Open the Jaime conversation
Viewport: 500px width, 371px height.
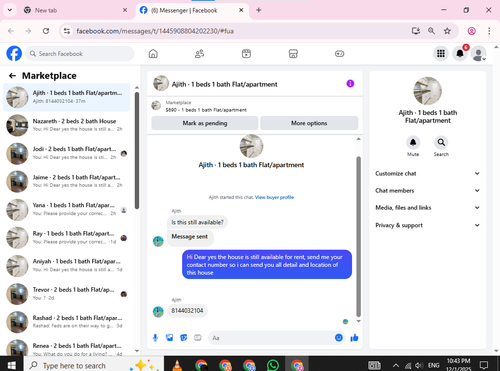pos(67,181)
